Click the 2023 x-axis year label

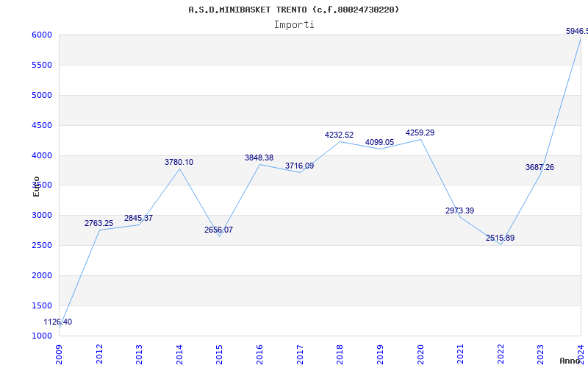pyautogui.click(x=541, y=354)
